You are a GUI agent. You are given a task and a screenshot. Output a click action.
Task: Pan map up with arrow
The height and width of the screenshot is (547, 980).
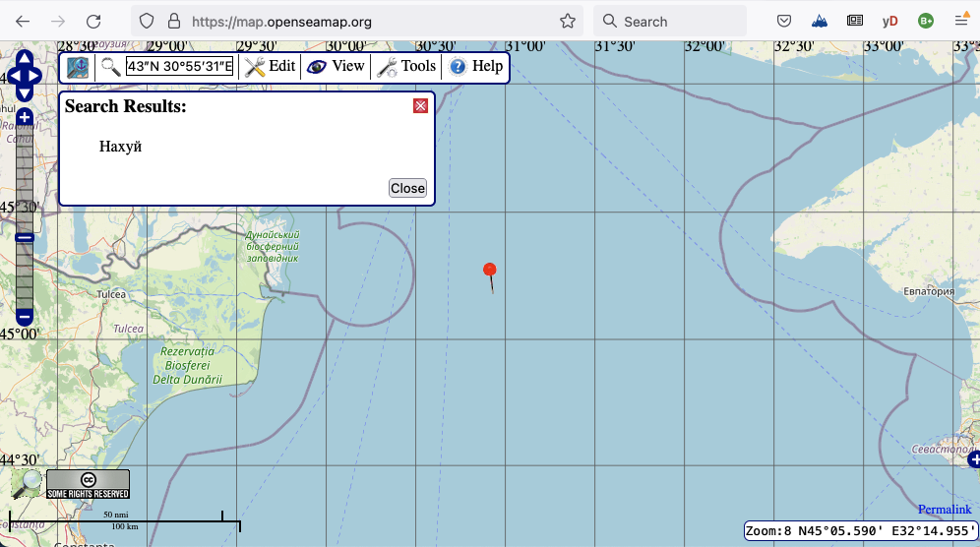tap(24, 58)
